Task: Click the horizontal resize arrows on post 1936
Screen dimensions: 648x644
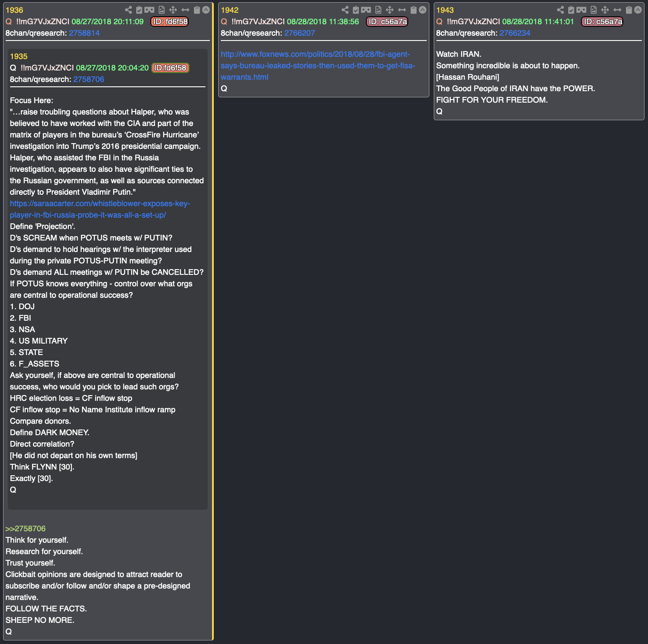Action: (x=185, y=10)
